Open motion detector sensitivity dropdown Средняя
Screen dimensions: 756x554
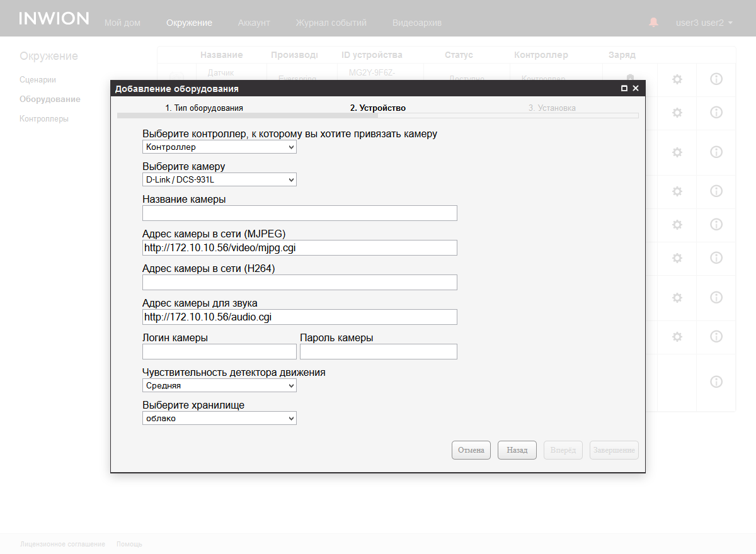click(x=219, y=386)
